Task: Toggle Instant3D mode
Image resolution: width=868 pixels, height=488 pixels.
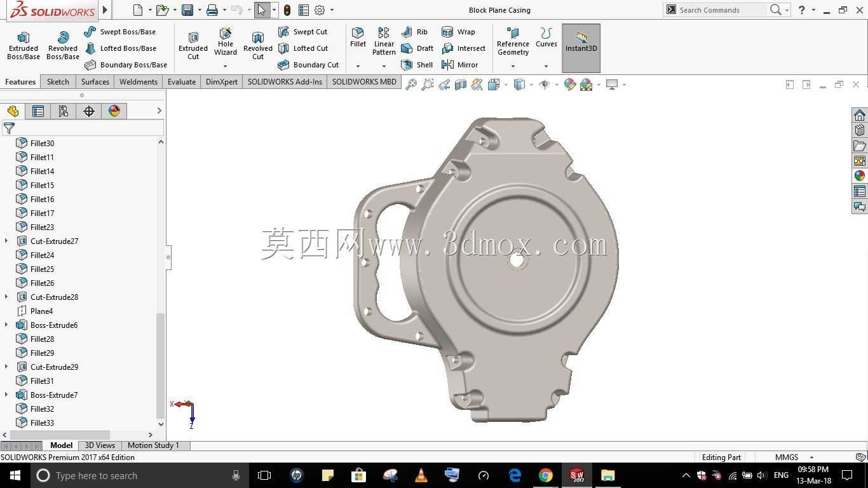Action: click(x=581, y=48)
